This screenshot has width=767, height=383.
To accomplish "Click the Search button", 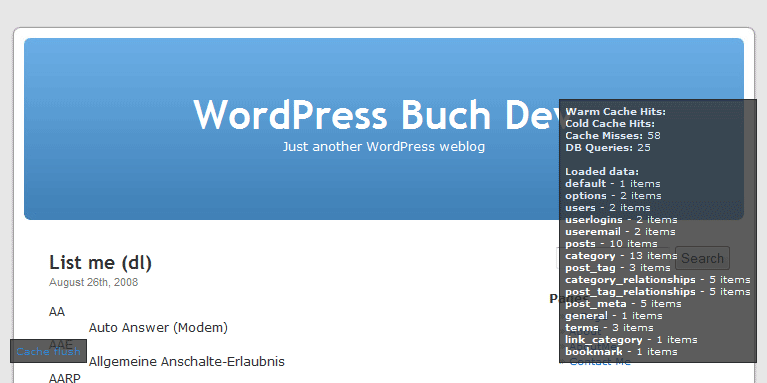I will [702, 258].
